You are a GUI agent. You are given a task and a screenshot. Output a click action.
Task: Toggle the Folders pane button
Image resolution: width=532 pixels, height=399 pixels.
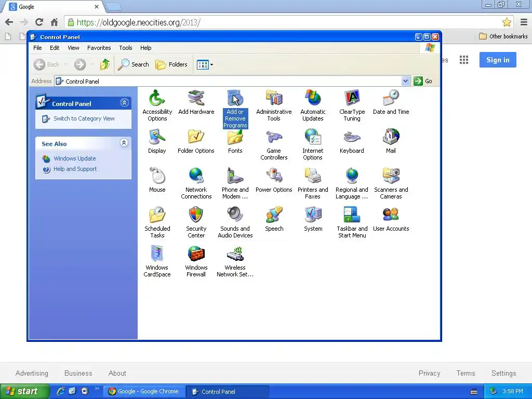point(171,64)
